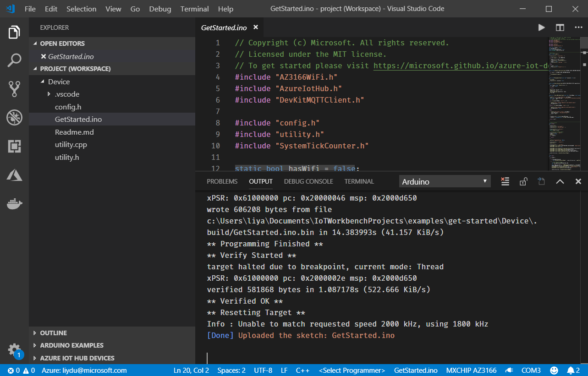Screen dimensions: 588x376
Task: Switch to the Terminal tab
Action: [x=359, y=181]
